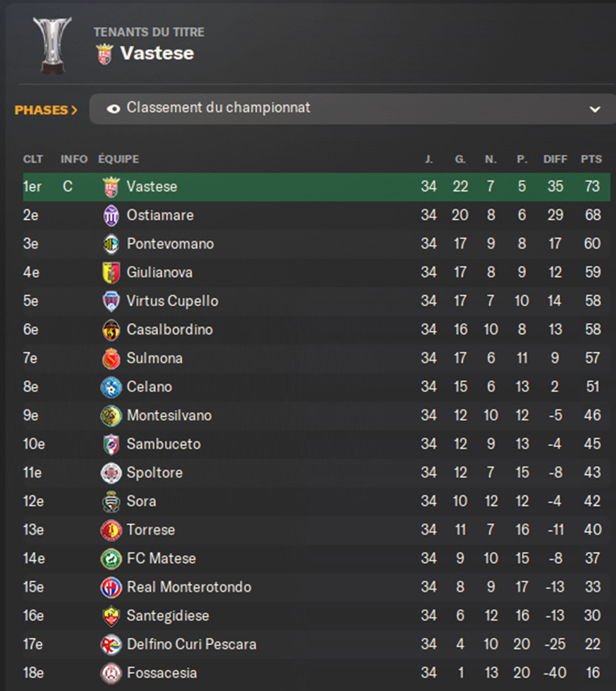This screenshot has height=691, width=616.
Task: Click the FC Matese club badge
Action: (x=111, y=559)
